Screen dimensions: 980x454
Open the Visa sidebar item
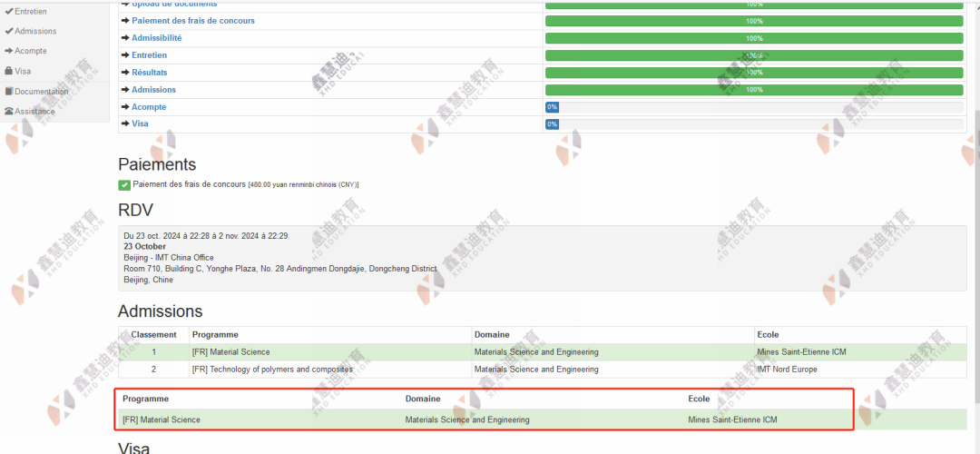tap(23, 72)
